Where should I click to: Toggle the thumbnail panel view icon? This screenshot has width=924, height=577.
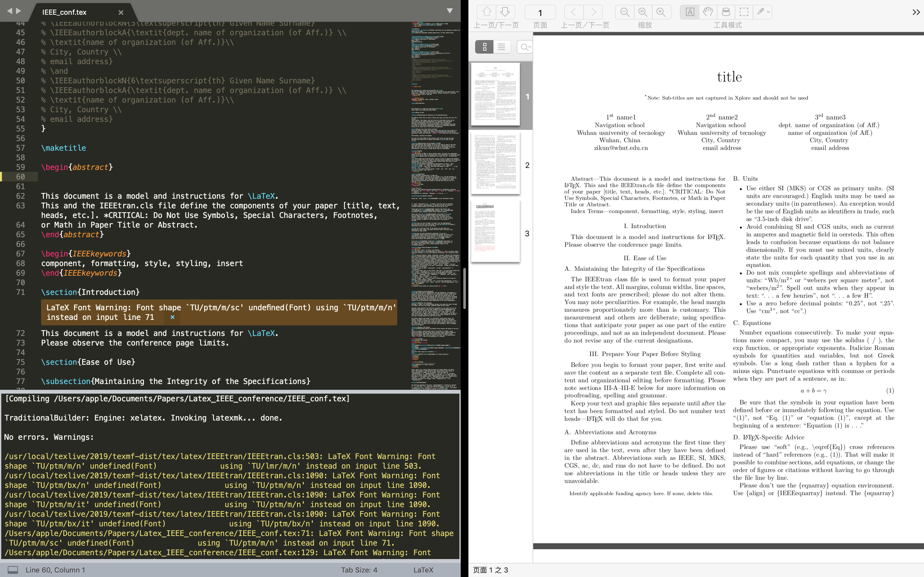[484, 46]
